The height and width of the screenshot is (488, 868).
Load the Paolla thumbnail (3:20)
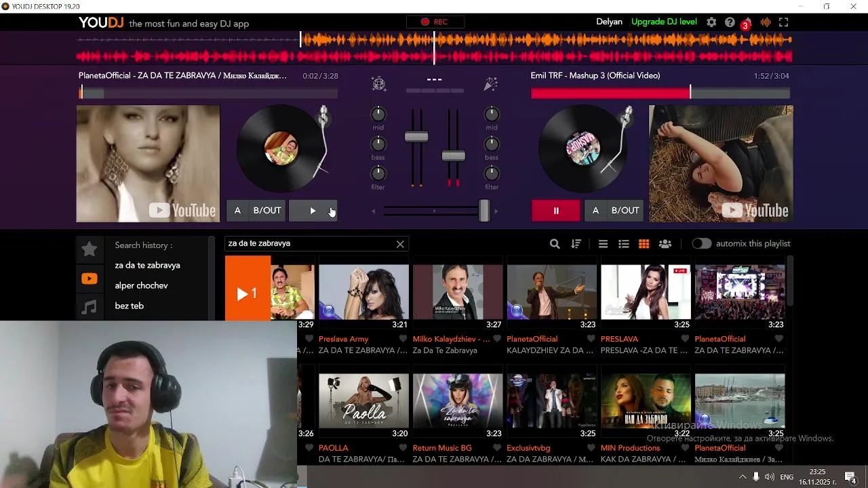[x=363, y=401]
